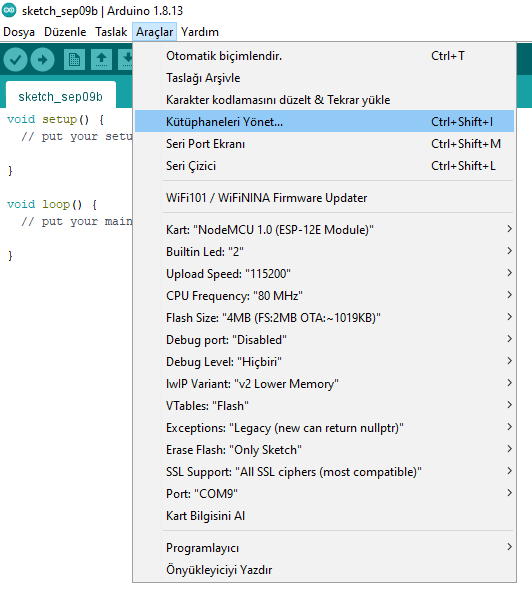The image size is (532, 600).
Task: Expand VTables "Flash" submenu
Action: (x=324, y=406)
